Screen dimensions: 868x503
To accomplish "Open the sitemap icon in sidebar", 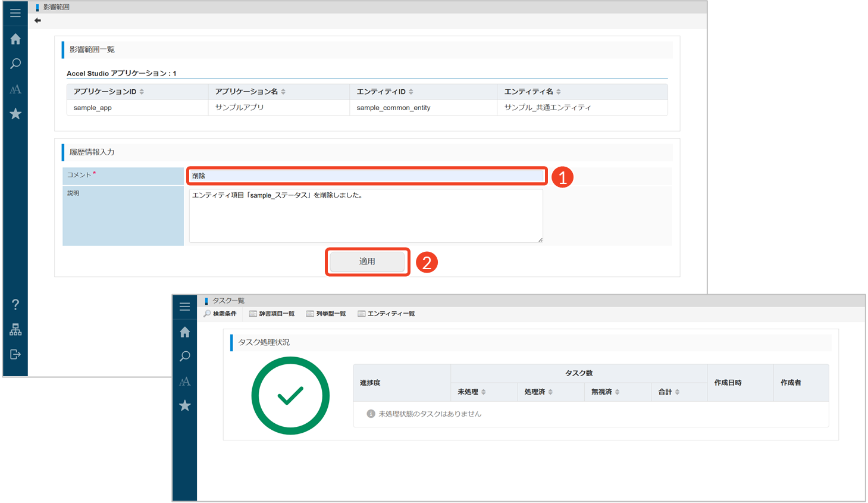I will [15, 330].
